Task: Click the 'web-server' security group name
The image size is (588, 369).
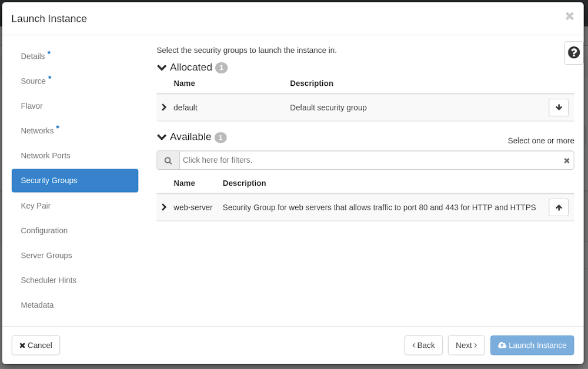Action: coord(193,207)
